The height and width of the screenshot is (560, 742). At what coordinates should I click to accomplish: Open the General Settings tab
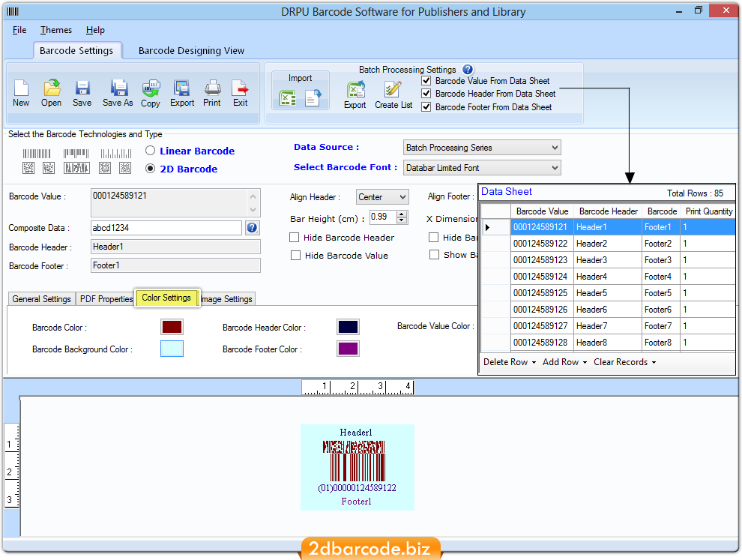point(42,299)
